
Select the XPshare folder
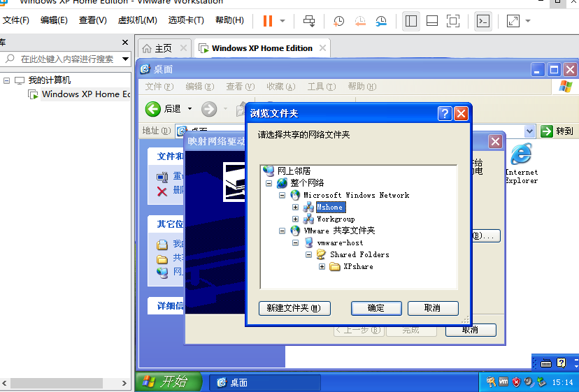point(358,266)
